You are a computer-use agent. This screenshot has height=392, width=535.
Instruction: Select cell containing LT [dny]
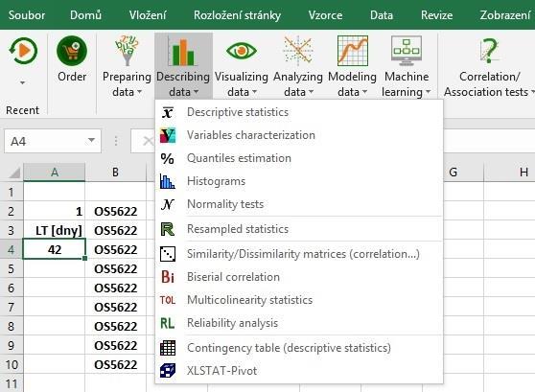(55, 231)
